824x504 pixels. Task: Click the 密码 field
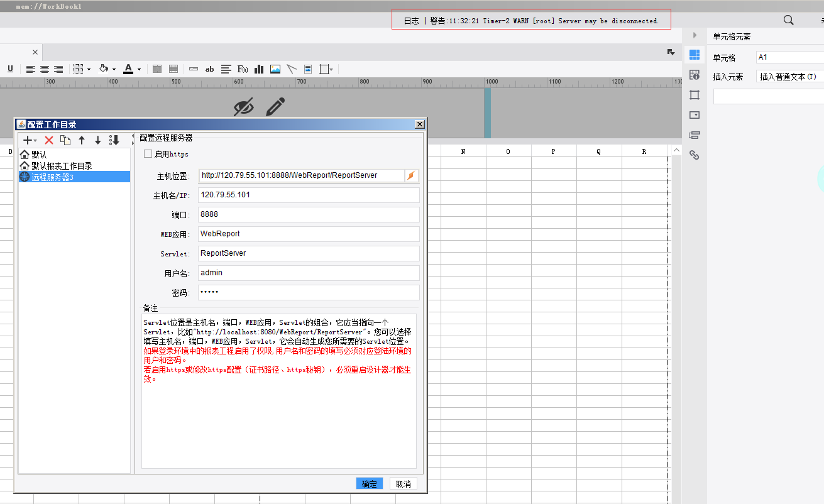point(309,292)
